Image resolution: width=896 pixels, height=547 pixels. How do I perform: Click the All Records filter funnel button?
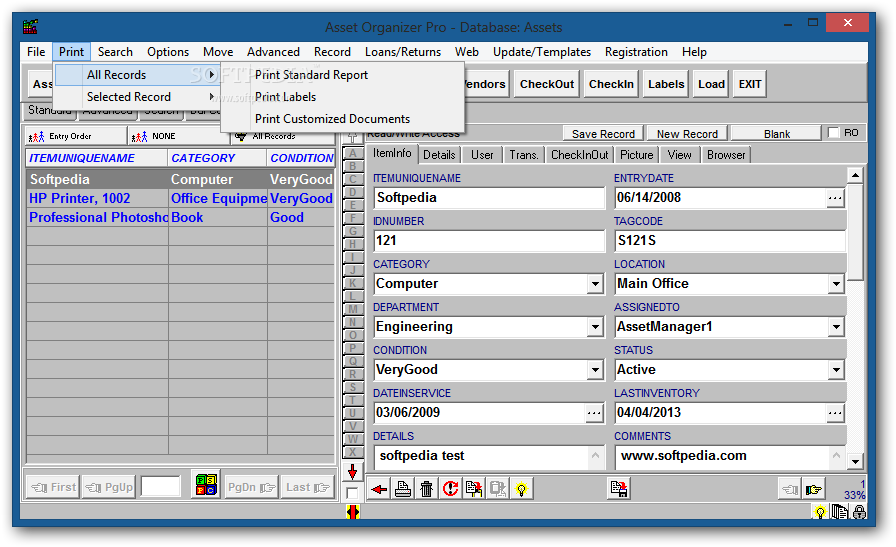pyautogui.click(x=282, y=137)
